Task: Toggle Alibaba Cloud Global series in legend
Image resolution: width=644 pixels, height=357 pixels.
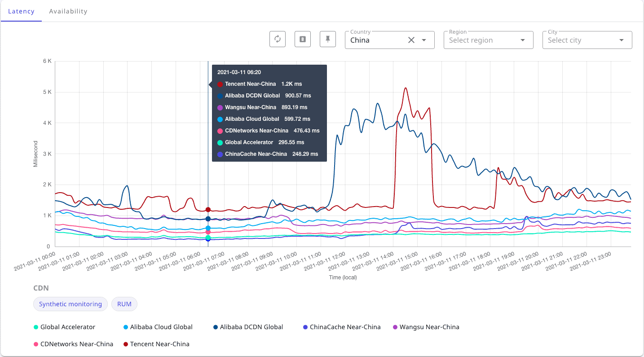Action: point(158,327)
